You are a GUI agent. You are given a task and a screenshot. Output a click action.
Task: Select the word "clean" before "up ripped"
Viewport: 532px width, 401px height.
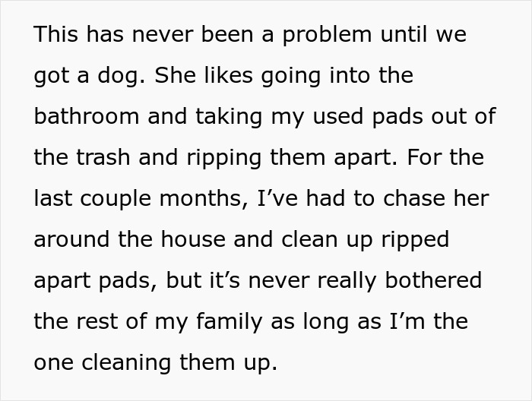309,239
